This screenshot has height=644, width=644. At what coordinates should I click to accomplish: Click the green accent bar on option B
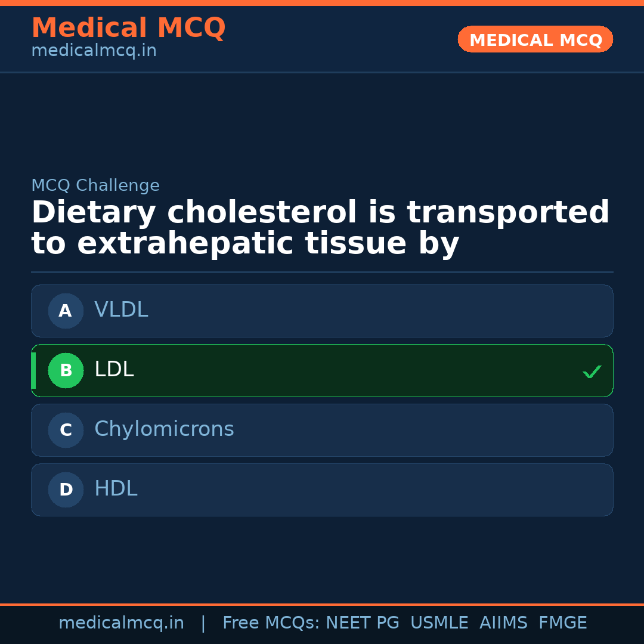(x=33, y=370)
